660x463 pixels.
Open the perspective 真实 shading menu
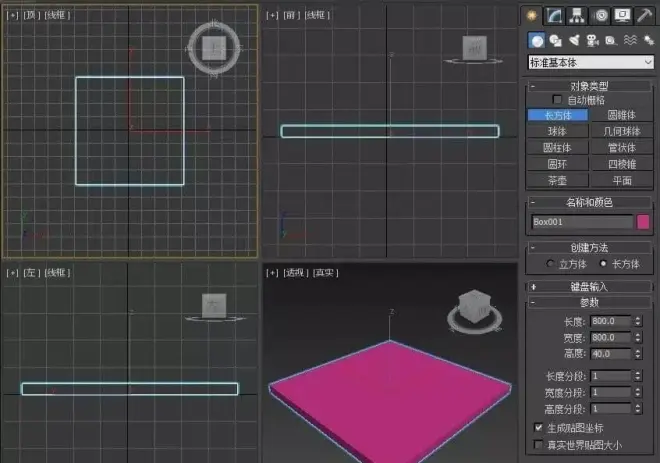tap(325, 273)
